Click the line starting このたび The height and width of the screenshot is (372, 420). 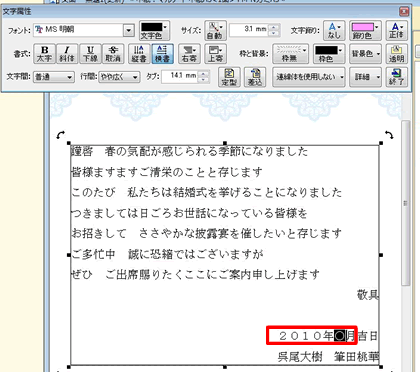[x=207, y=193]
